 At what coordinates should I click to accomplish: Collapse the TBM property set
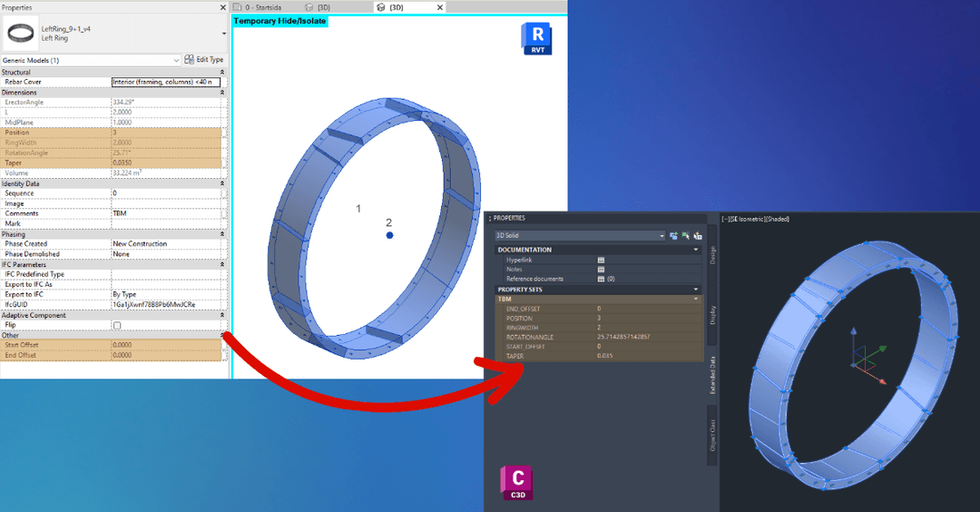point(696,299)
